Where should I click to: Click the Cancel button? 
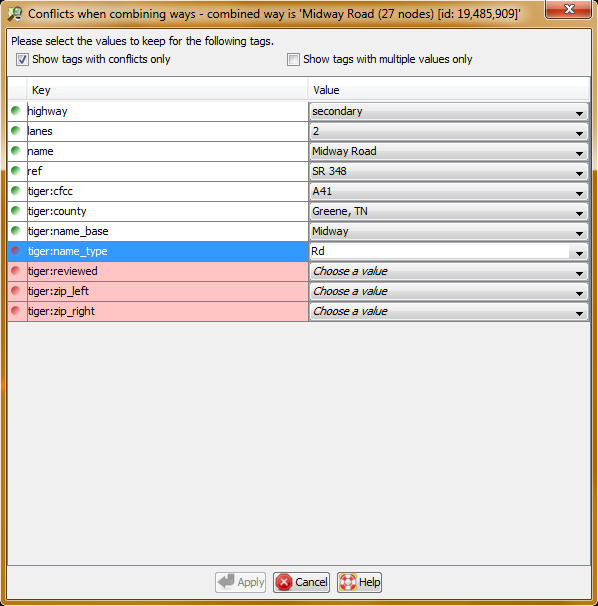click(x=302, y=582)
